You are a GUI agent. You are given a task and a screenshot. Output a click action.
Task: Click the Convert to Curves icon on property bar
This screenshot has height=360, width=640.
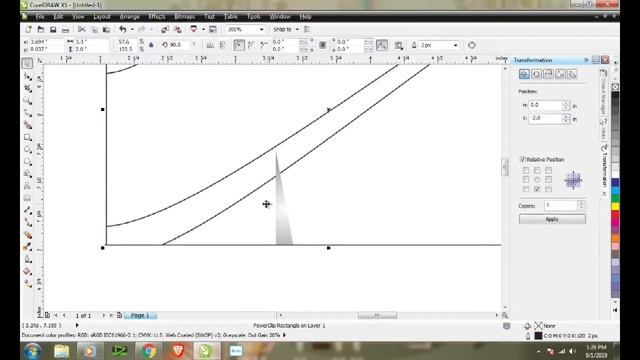[471, 45]
